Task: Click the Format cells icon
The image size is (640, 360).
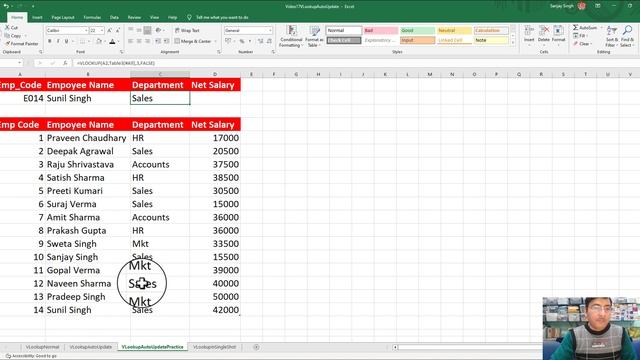Action: pos(558,34)
